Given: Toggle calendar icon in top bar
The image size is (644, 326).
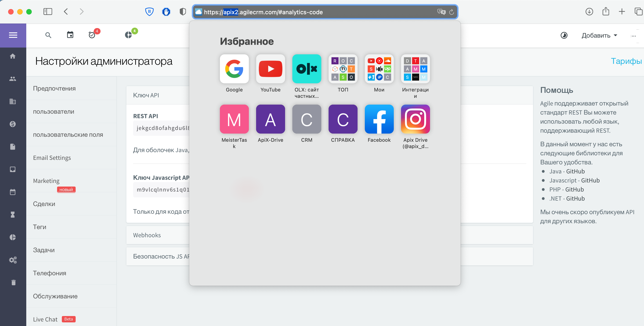Looking at the screenshot, I should [x=70, y=35].
